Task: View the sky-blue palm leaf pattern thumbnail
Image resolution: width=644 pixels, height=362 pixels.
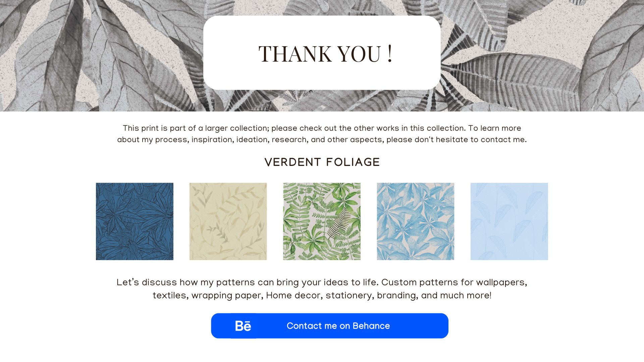Action: tap(415, 221)
